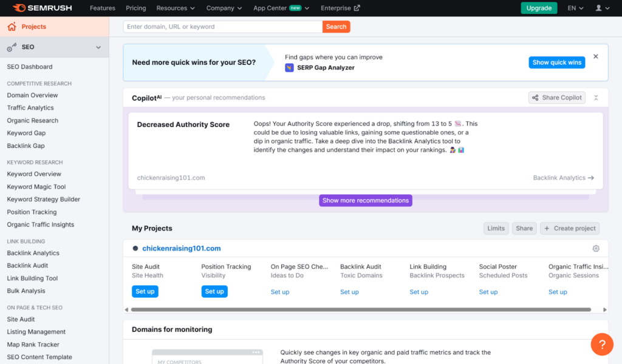The width and height of the screenshot is (622, 364).
Task: Expand the Company dropdown menu
Action: tap(224, 8)
